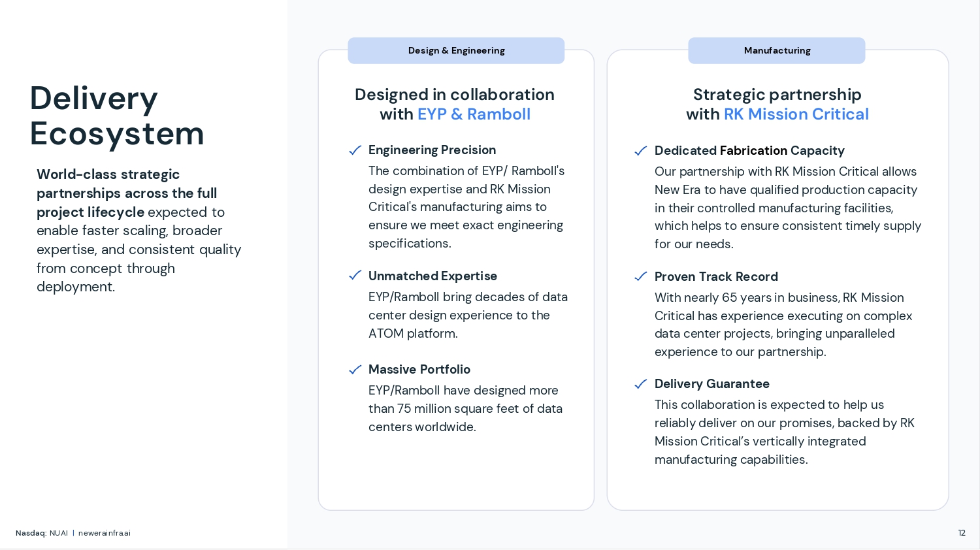The height and width of the screenshot is (550, 980).
Task: Open the newerainfra.ai footer link
Action: [105, 533]
